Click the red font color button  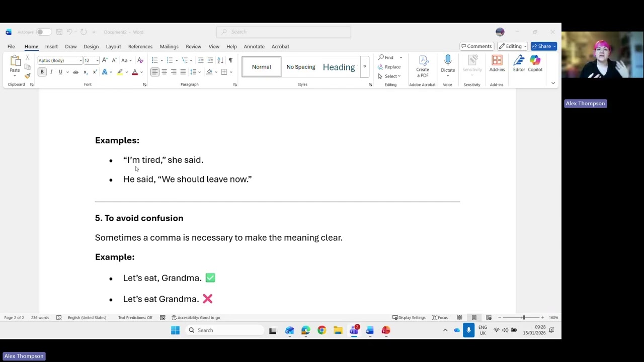pyautogui.click(x=134, y=72)
